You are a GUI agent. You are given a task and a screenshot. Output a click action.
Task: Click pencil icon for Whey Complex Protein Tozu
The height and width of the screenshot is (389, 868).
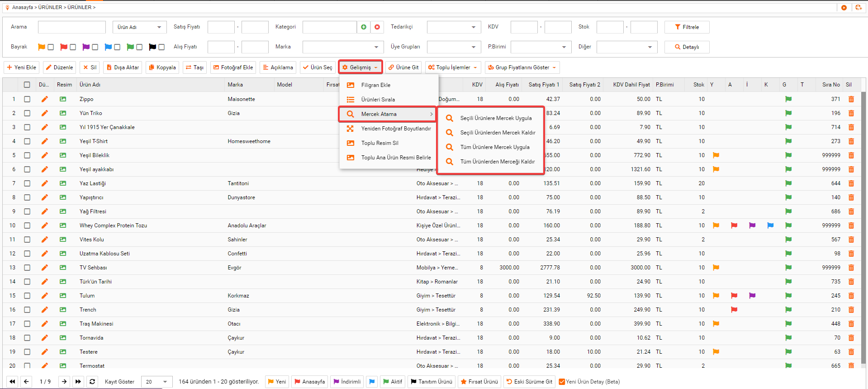[x=44, y=226]
